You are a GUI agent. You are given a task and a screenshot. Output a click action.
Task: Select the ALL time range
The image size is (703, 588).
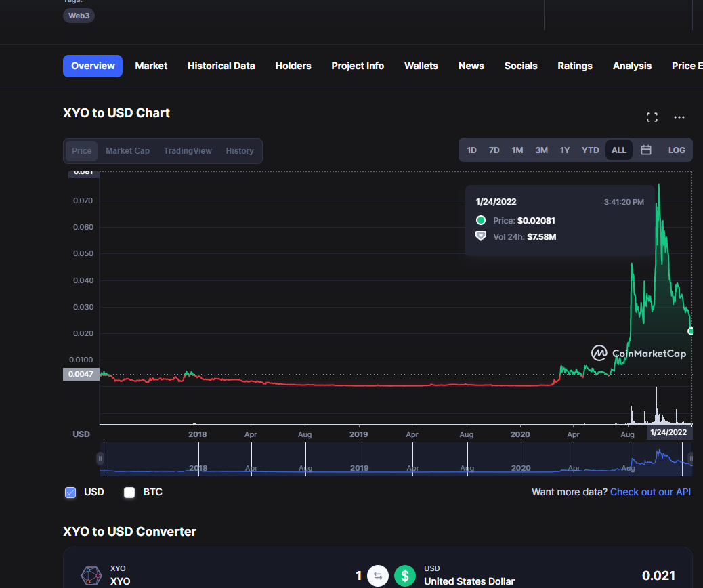click(619, 150)
